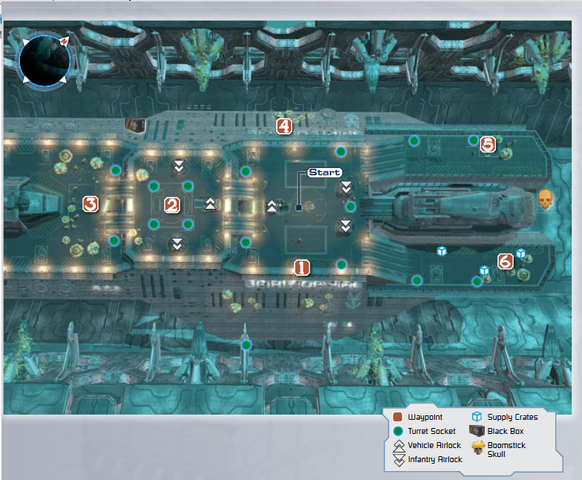Click the Start label

click(x=324, y=172)
